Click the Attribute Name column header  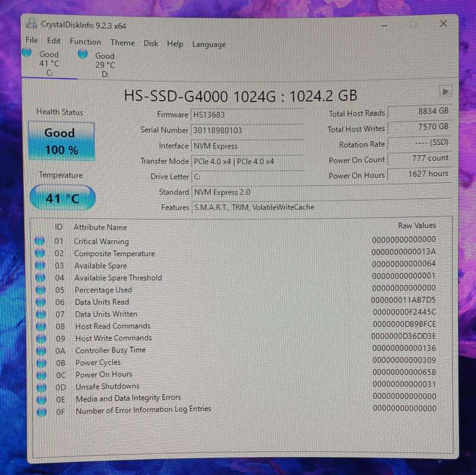point(100,227)
